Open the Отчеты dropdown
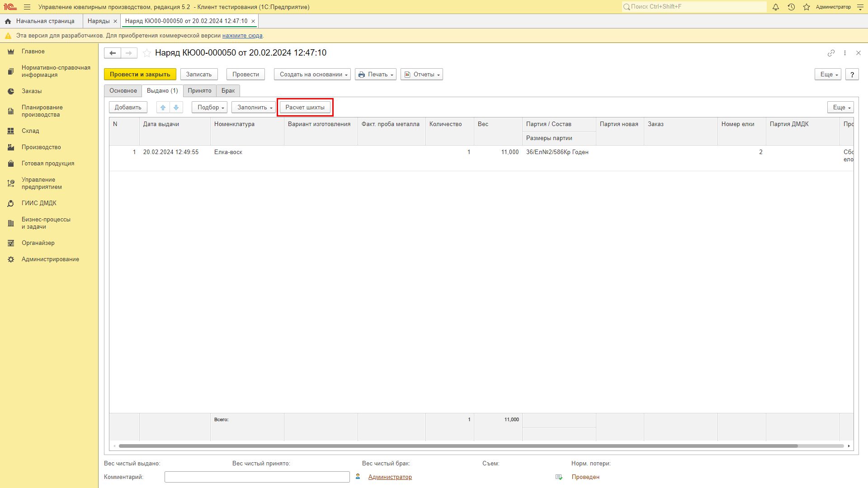868x488 pixels. (x=422, y=75)
